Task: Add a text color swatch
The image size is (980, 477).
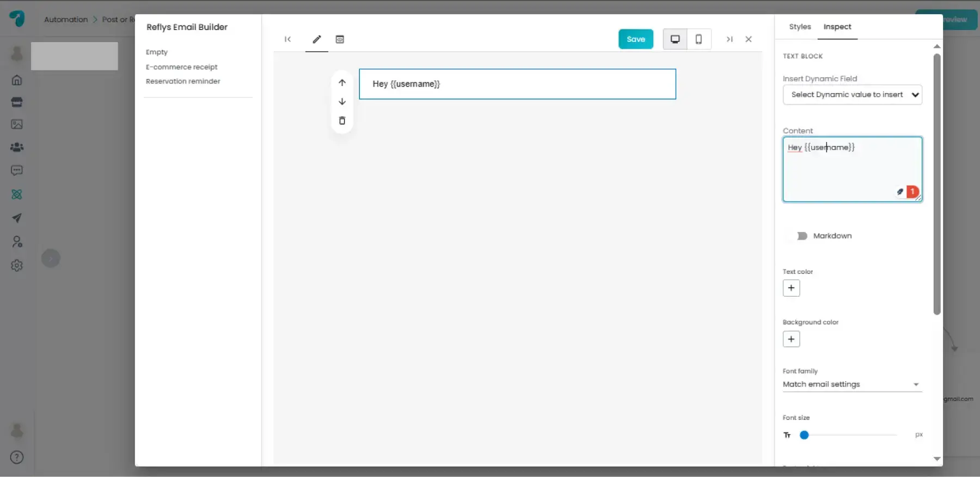Action: pos(791,288)
